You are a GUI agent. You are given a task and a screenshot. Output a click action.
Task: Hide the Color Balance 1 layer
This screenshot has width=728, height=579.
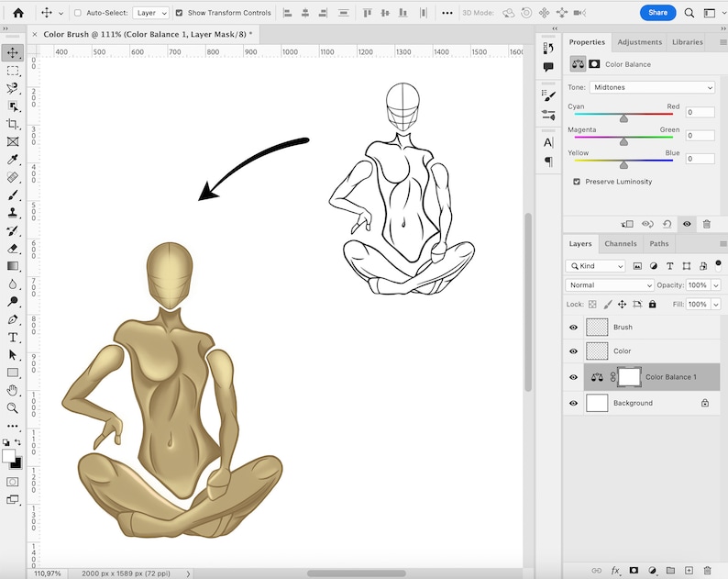click(573, 377)
